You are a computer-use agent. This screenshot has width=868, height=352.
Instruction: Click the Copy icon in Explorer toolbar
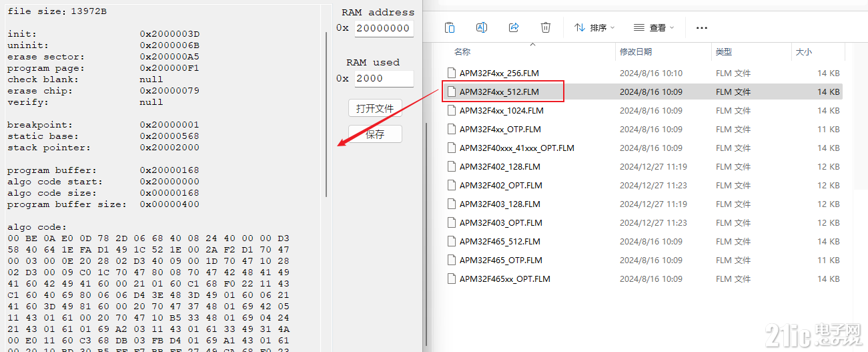(450, 27)
